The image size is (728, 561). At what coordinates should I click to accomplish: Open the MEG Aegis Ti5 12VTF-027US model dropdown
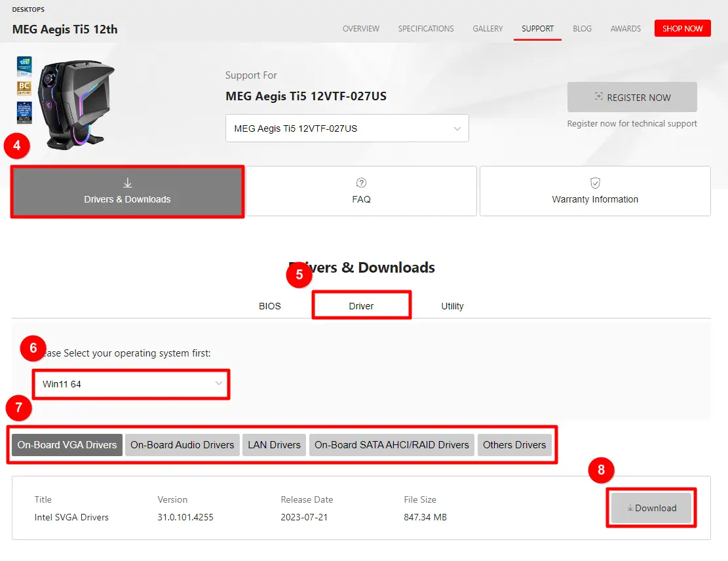click(x=347, y=128)
